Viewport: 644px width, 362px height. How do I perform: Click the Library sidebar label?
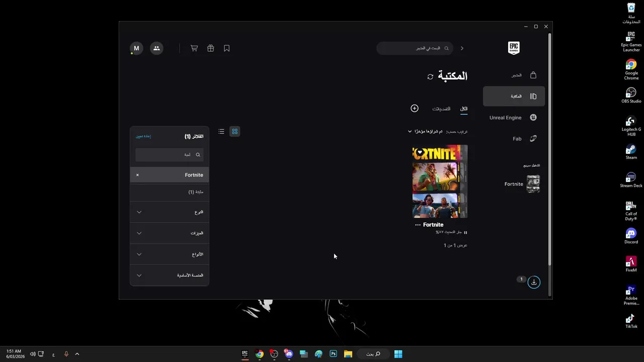(x=516, y=96)
